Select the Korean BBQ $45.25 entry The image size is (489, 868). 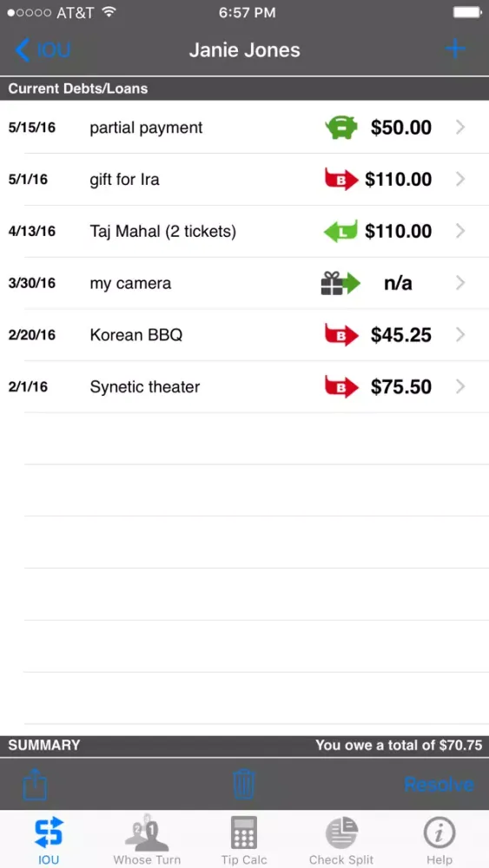tap(244, 335)
